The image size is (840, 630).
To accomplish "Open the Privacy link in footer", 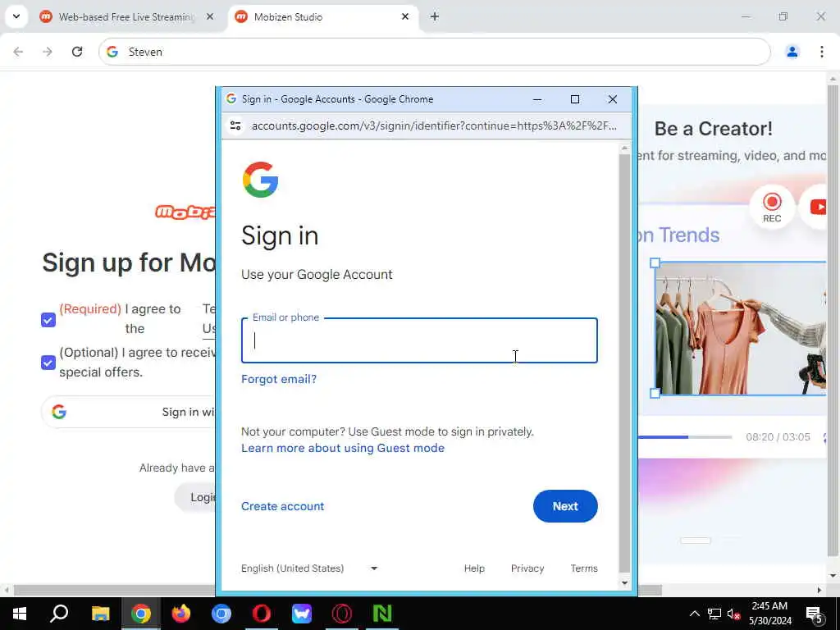I will pos(527,568).
